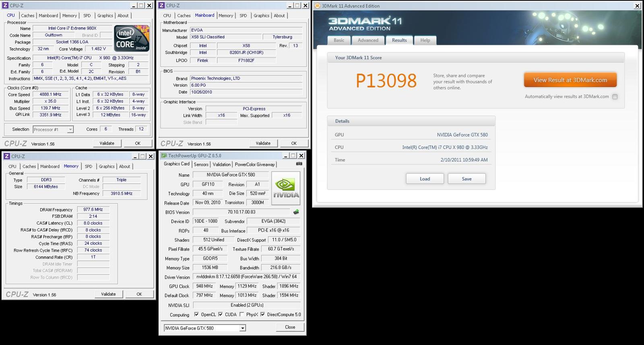
Task: Click View Result at 3DMark.com button
Action: 570,80
